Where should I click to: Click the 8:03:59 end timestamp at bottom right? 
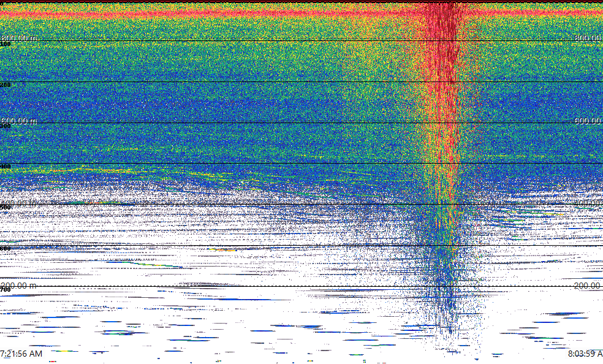click(x=585, y=354)
